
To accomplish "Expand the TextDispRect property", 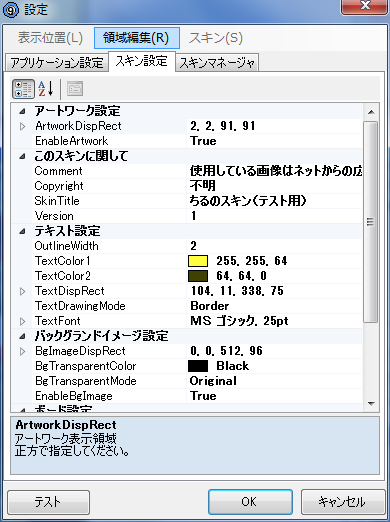I will pos(22,292).
